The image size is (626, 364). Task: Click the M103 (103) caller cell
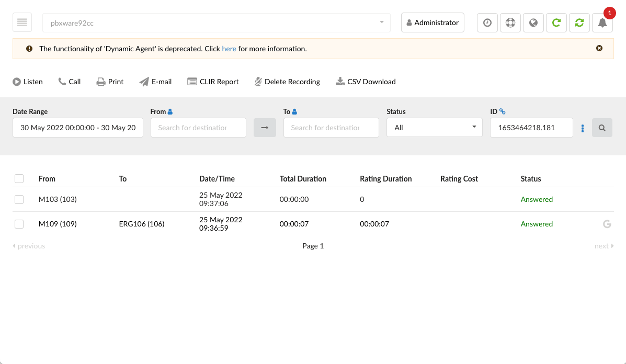click(58, 199)
